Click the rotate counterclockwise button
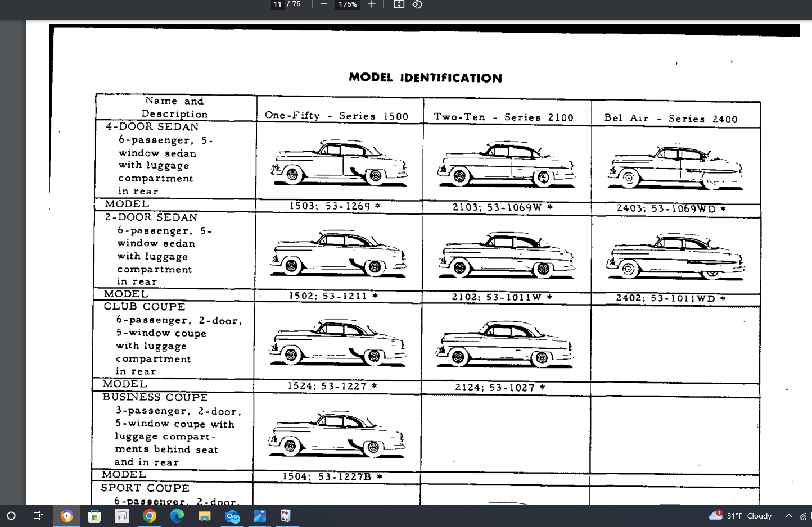Image resolution: width=812 pixels, height=527 pixels. pos(417,4)
